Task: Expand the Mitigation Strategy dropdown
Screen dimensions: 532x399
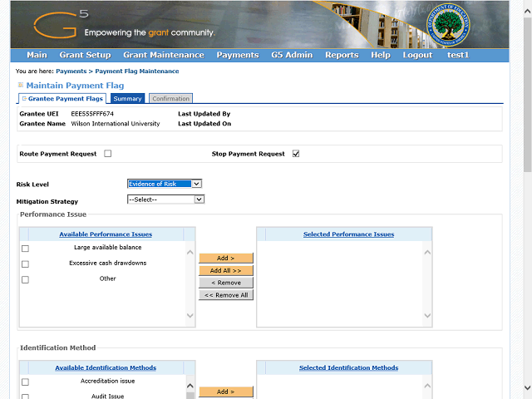Action: click(x=165, y=199)
